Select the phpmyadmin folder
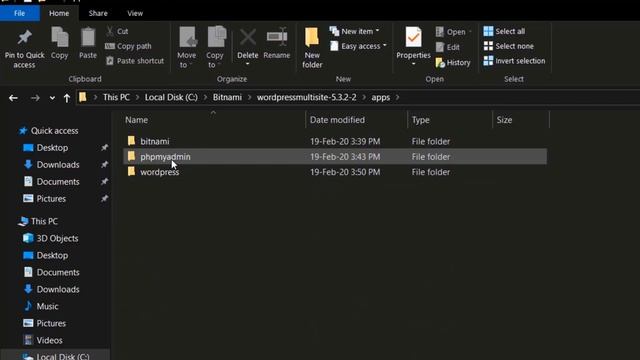This screenshot has height=360, width=640. (335, 157)
